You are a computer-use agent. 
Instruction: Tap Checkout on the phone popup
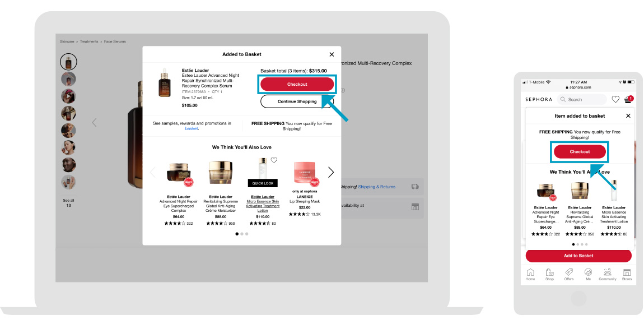(580, 152)
